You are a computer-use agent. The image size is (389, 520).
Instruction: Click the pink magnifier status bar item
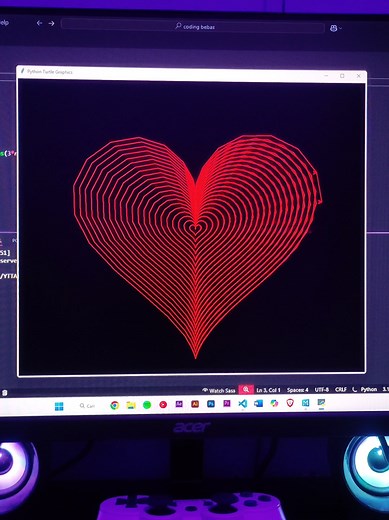246,389
